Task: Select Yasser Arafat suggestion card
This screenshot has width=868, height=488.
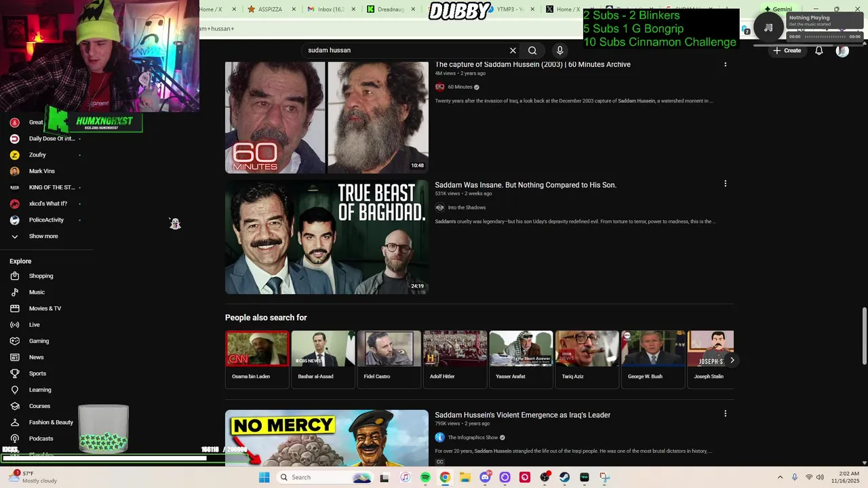Action: coord(521,359)
